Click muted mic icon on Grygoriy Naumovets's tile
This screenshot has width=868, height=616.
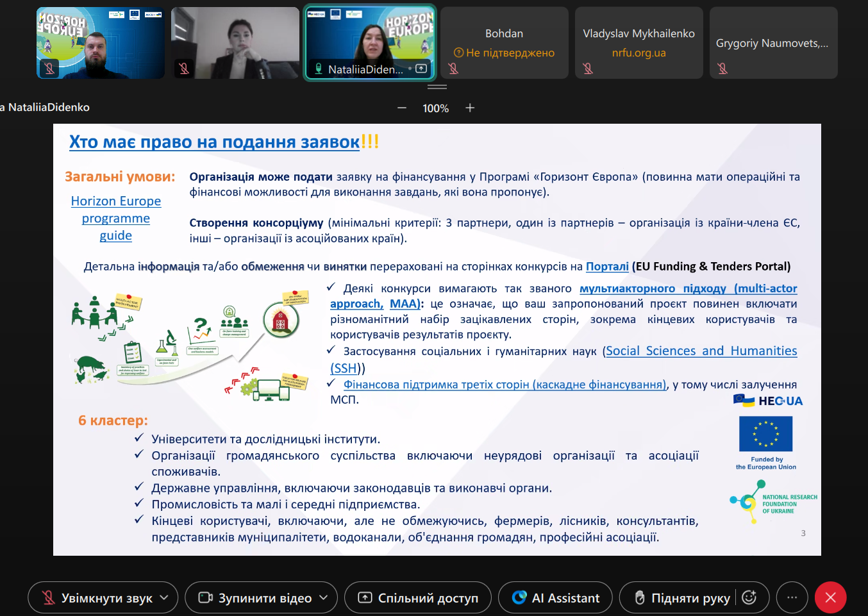(x=722, y=69)
